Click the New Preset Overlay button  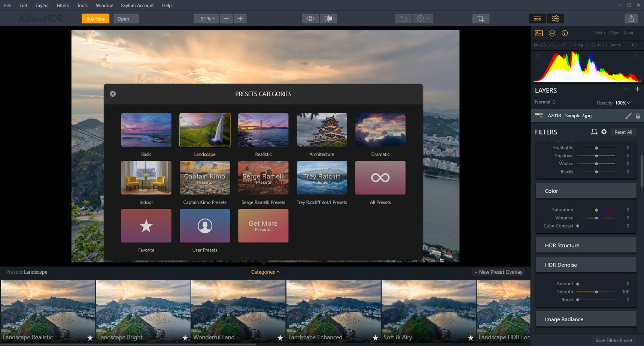coord(498,272)
